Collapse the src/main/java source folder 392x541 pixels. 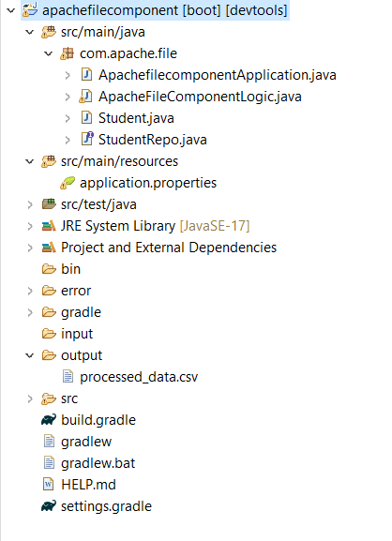tap(30, 32)
